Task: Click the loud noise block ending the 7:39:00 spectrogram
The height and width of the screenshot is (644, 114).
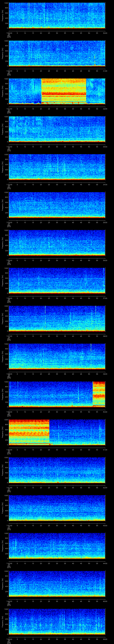Action: point(99,394)
